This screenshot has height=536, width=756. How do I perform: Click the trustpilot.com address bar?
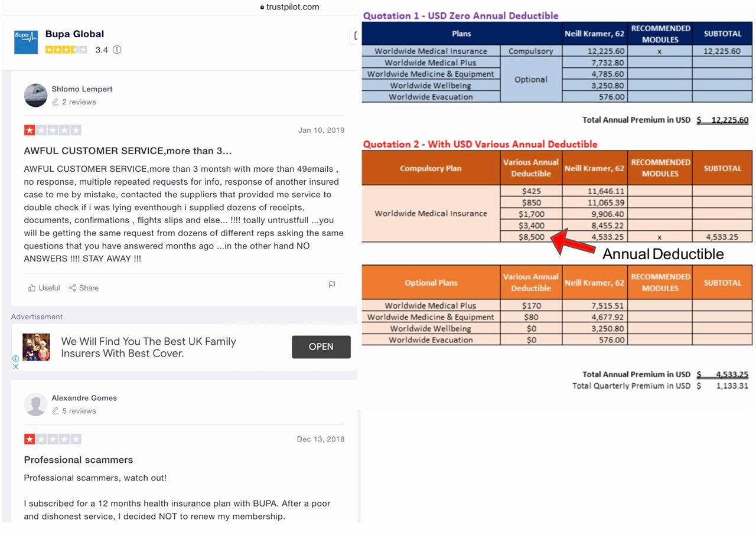(x=289, y=7)
